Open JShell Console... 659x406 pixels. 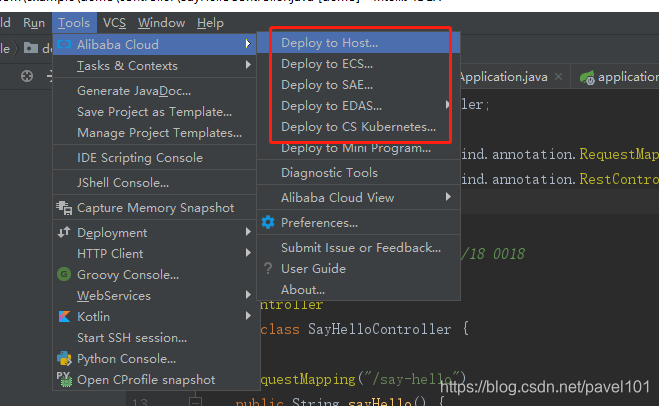155,183
